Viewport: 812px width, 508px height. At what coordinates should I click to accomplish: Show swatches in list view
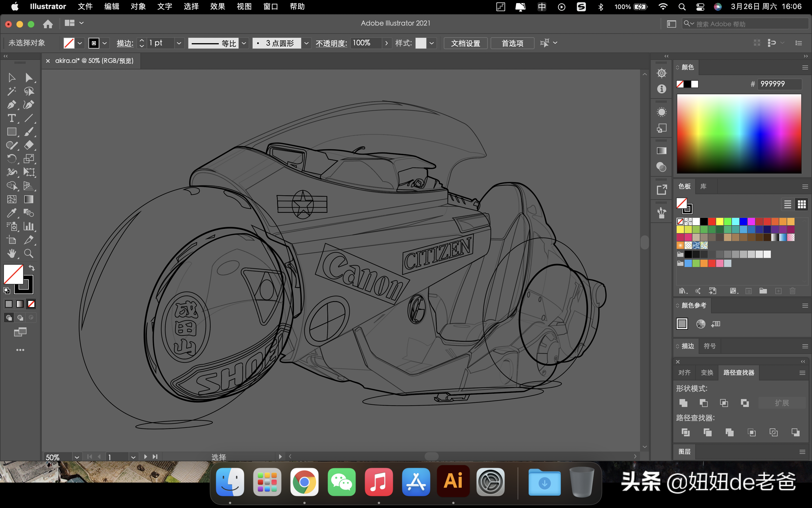[x=787, y=204]
